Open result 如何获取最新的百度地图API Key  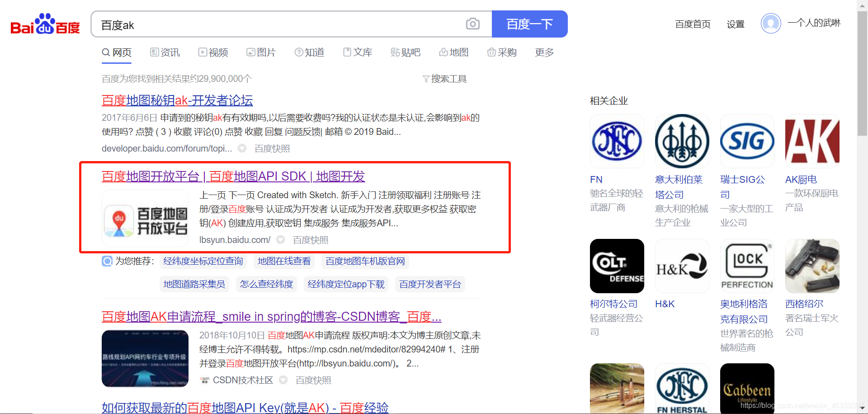[x=245, y=408]
